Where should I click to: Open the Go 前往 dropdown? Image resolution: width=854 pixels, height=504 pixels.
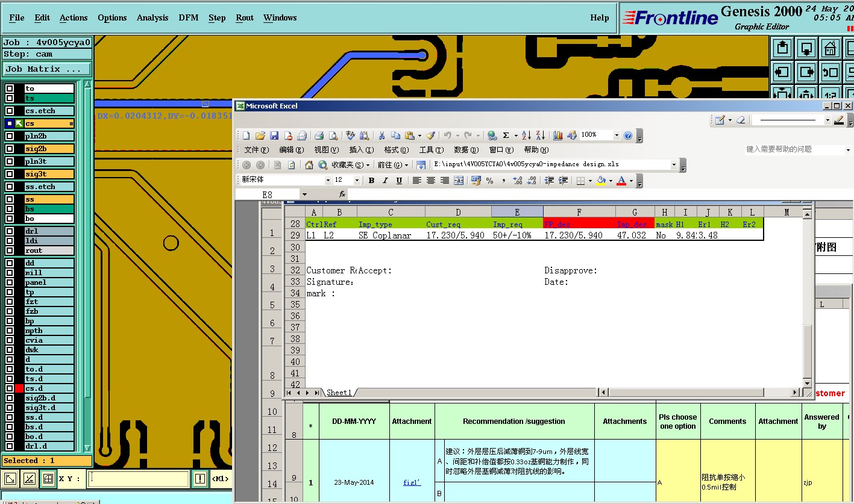(393, 165)
